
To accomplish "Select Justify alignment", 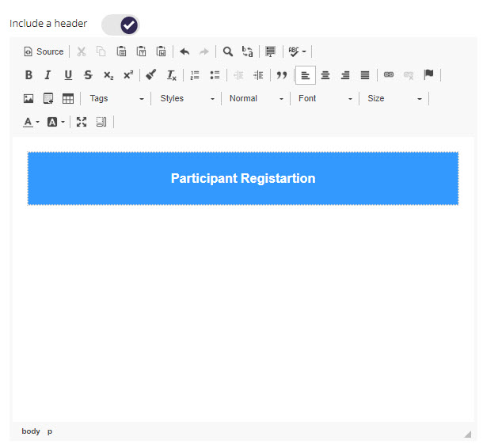I will pyautogui.click(x=365, y=75).
